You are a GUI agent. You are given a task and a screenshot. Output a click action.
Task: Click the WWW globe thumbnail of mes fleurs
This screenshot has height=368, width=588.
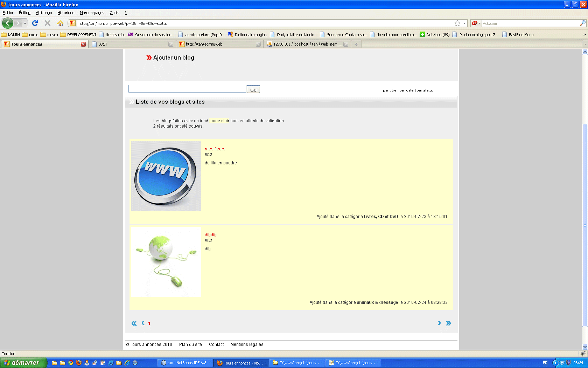pos(166,176)
